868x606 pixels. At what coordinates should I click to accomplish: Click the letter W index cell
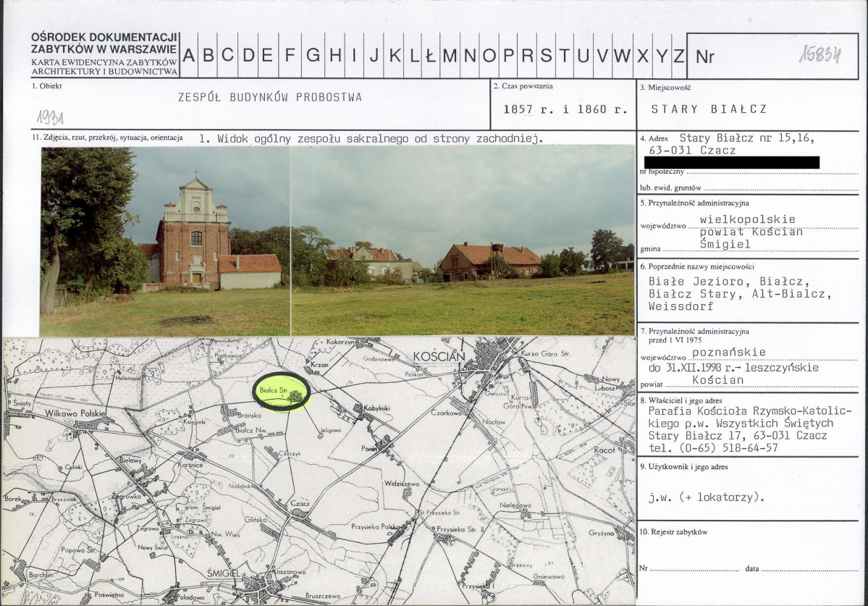pyautogui.click(x=622, y=55)
